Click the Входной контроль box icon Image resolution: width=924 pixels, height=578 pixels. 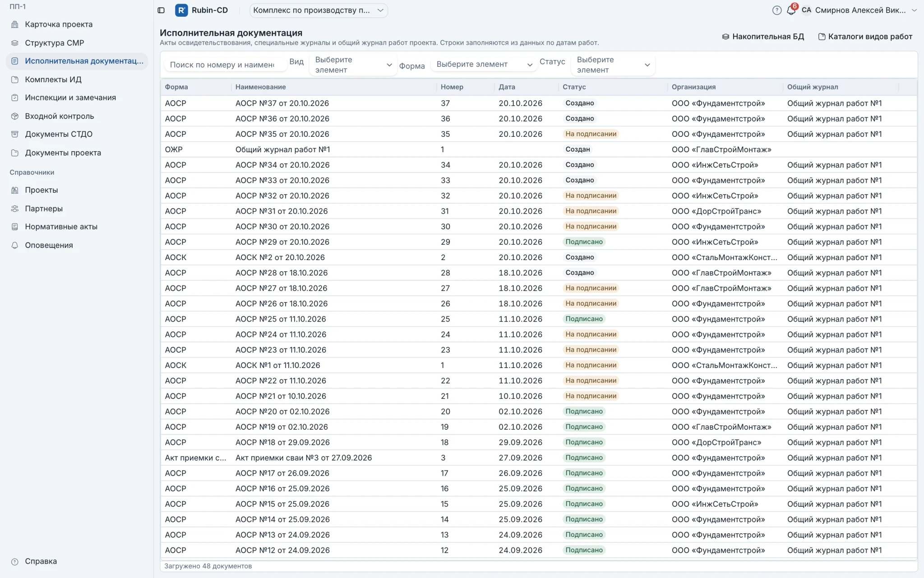click(15, 116)
